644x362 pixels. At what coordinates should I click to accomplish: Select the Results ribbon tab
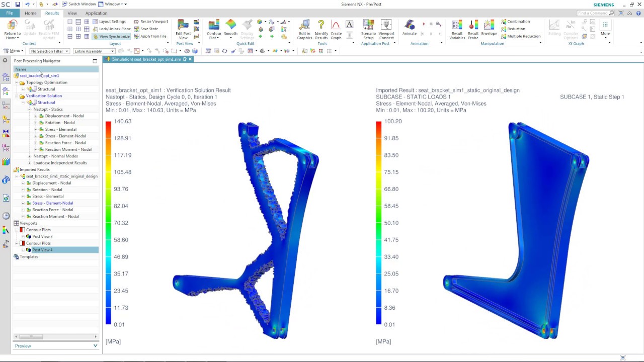[x=52, y=13]
